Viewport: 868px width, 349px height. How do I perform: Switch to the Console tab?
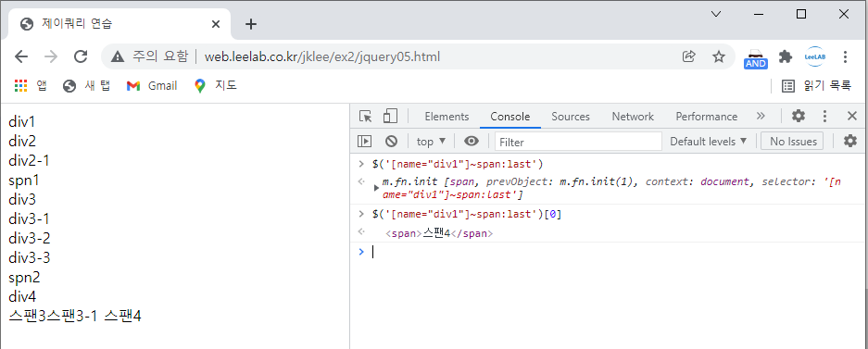[x=509, y=117]
